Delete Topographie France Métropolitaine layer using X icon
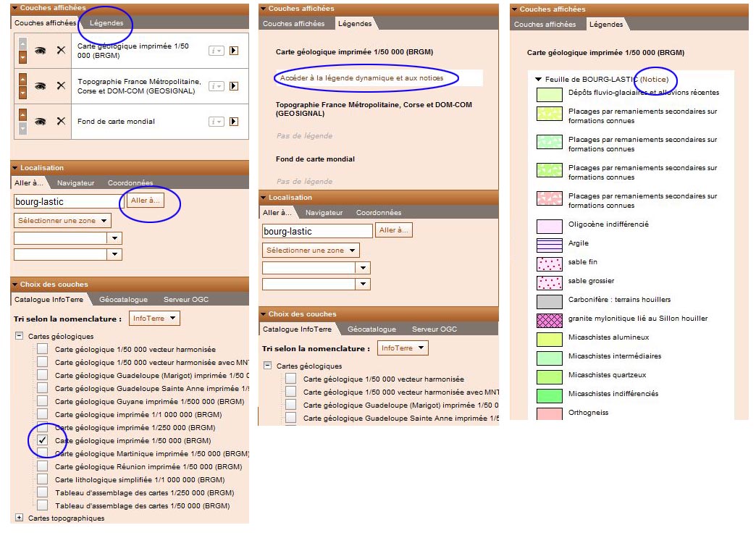 tap(61, 85)
